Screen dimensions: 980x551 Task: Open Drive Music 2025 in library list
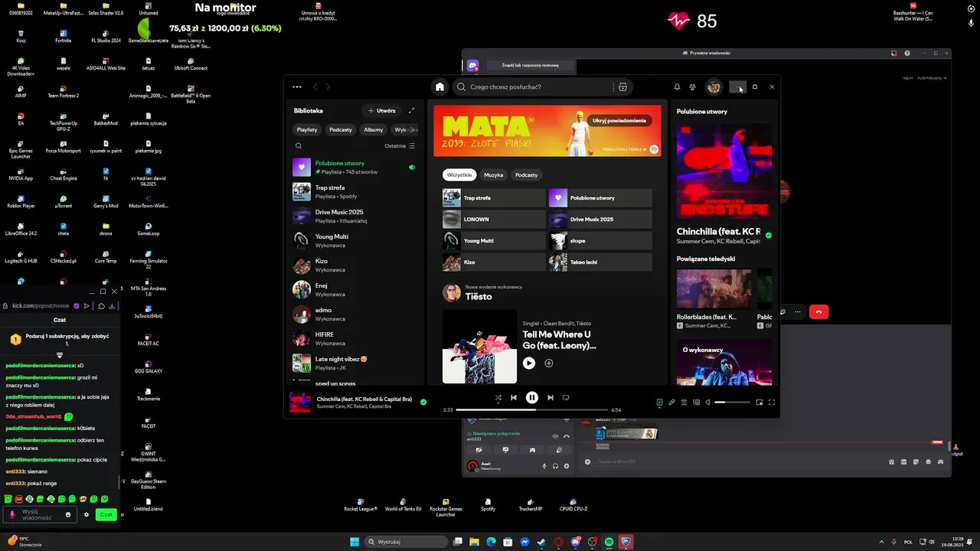tap(354, 216)
